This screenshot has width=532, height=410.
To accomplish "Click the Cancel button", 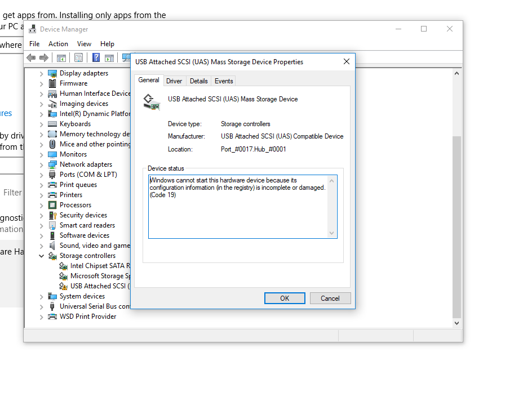I will click(x=330, y=298).
